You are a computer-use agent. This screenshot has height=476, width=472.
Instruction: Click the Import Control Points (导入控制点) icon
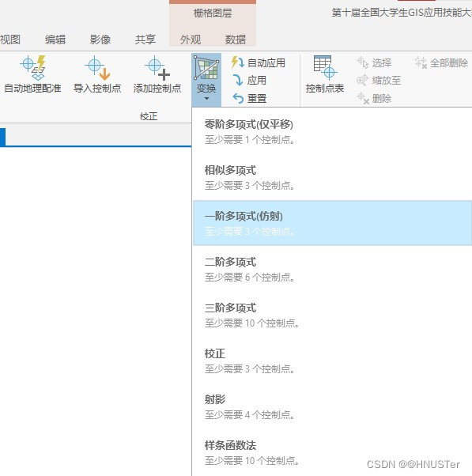97,68
